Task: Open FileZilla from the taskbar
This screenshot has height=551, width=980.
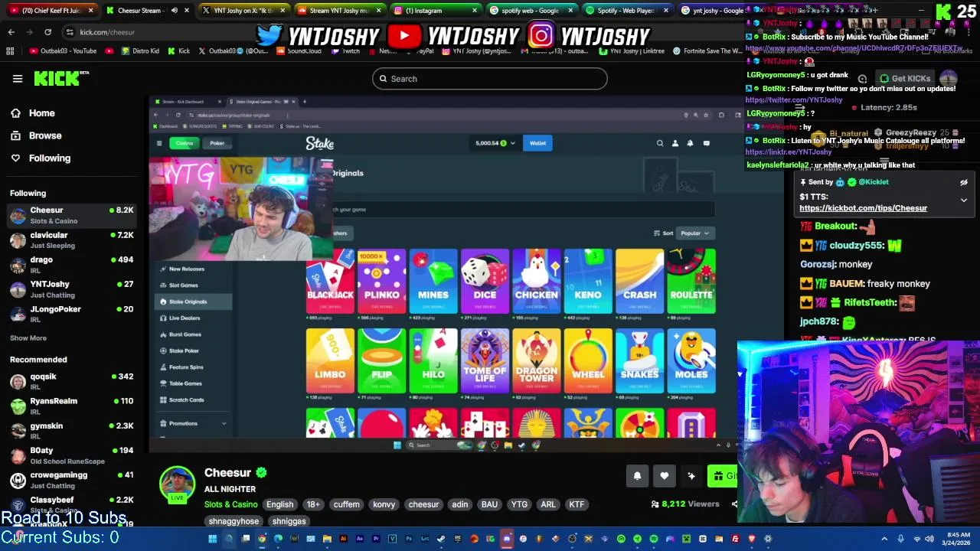Action: tap(735, 539)
